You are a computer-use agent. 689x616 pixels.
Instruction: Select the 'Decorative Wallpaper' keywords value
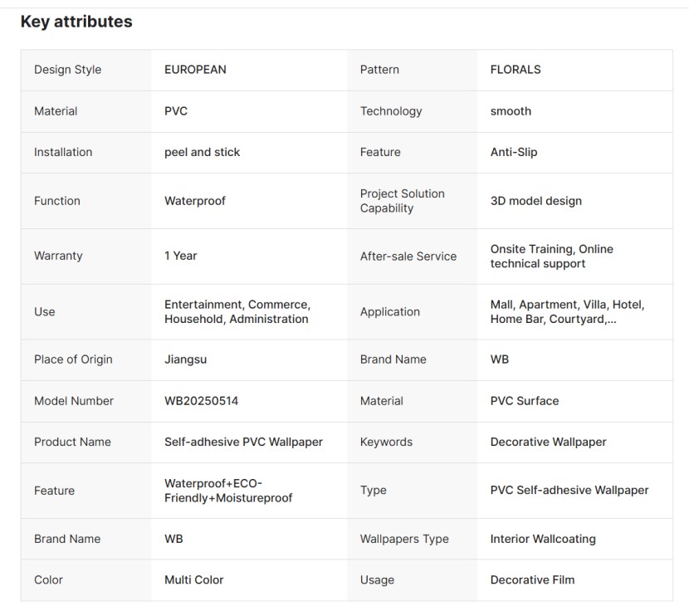(x=548, y=442)
